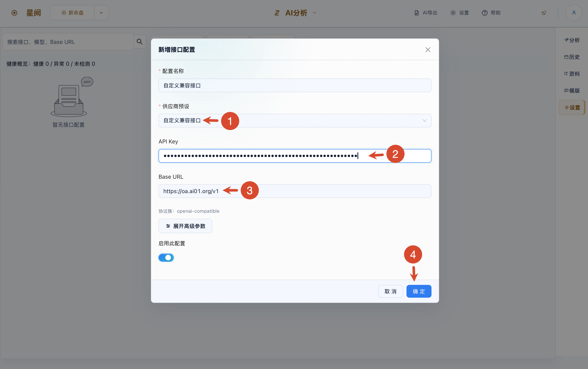This screenshot has width=588, height=369.
Task: Click the 协议族: openai-compatible text
Action: click(189, 211)
